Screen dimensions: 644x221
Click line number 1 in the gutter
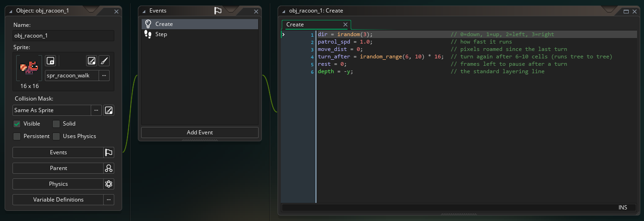pyautogui.click(x=312, y=35)
